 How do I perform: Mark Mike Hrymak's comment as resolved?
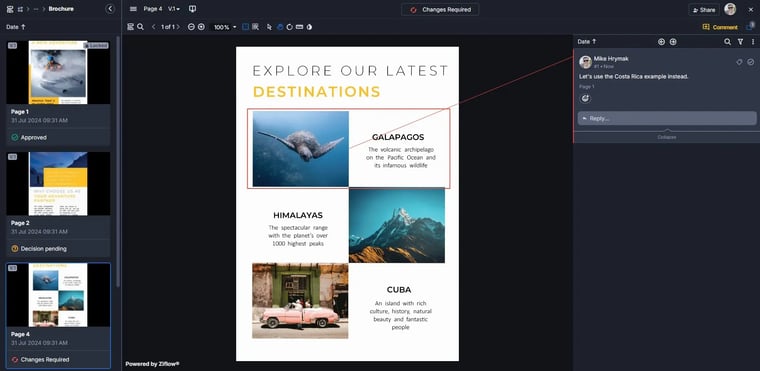(x=750, y=62)
